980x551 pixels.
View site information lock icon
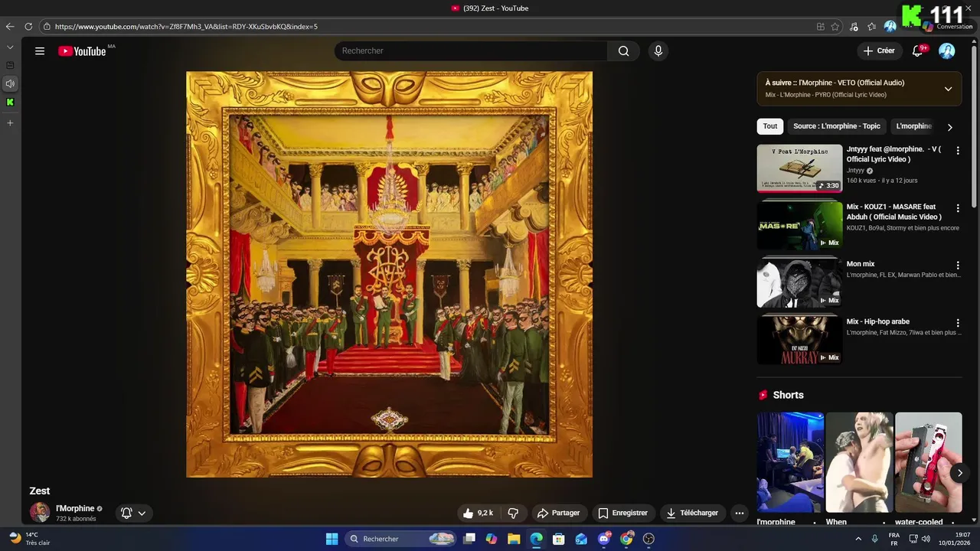47,27
